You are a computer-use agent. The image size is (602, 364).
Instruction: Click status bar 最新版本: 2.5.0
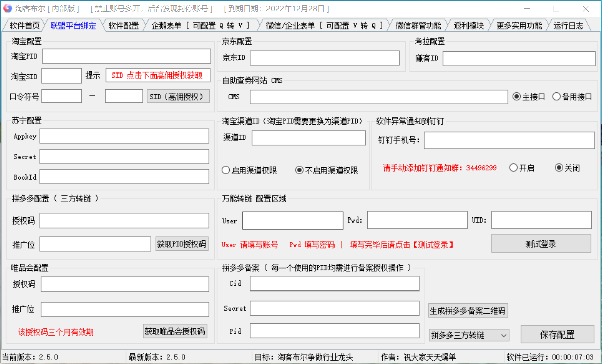point(157,357)
